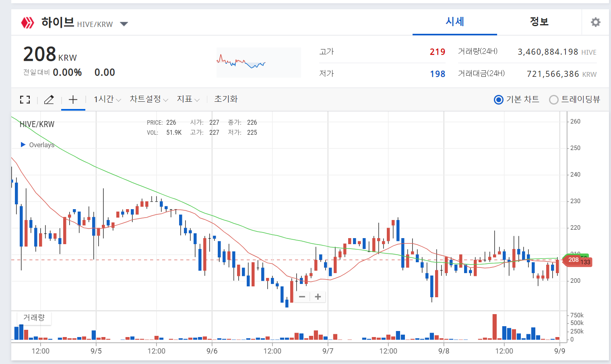
Task: Click the 0.00% change percentage
Action: (67, 72)
